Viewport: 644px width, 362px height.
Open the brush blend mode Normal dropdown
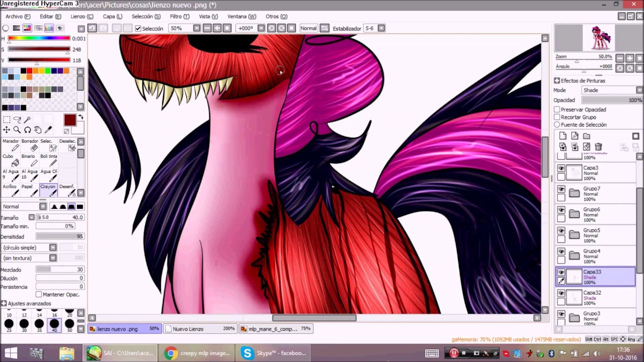click(43, 206)
